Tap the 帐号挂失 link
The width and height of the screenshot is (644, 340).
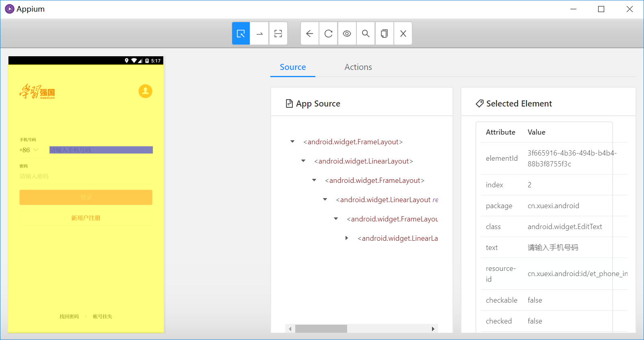(x=103, y=317)
